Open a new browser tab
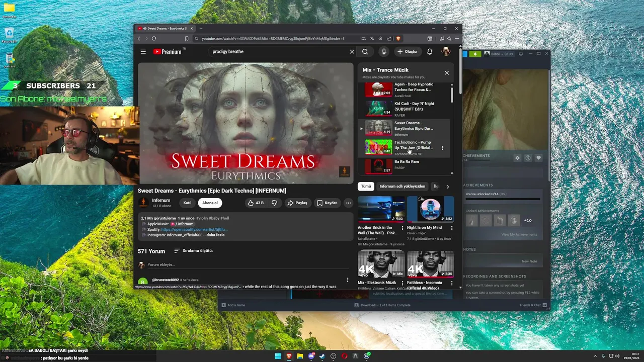The width and height of the screenshot is (644, 362). pyautogui.click(x=201, y=28)
